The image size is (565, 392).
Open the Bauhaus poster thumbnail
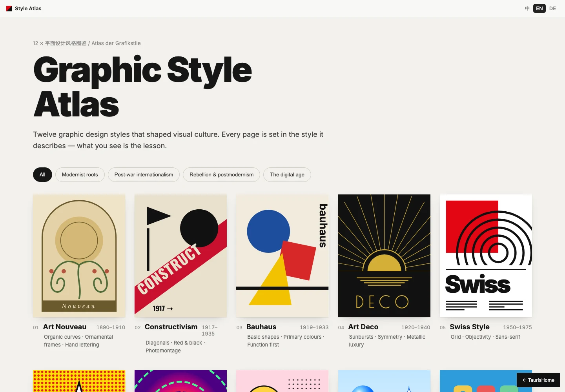(x=282, y=256)
